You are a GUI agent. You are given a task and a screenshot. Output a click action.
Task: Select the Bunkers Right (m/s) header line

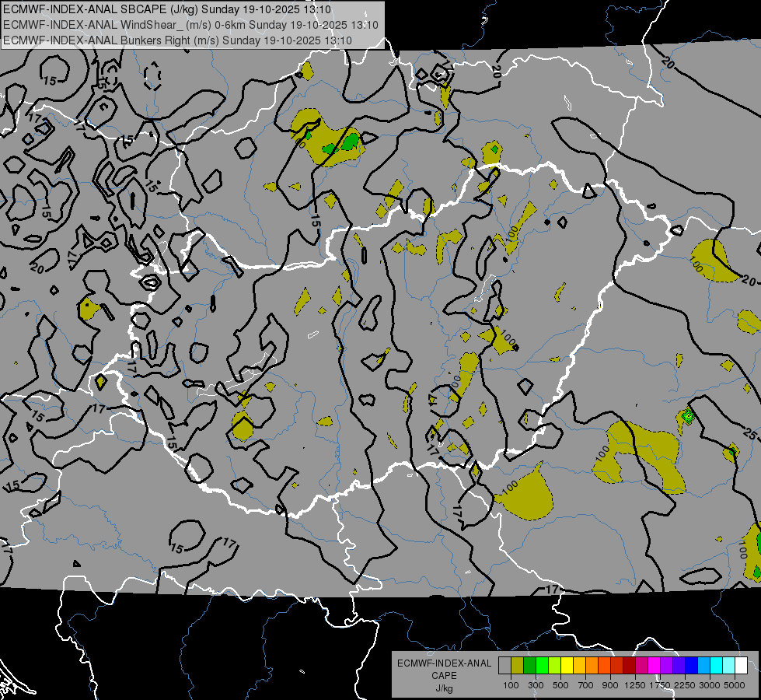click(x=178, y=40)
